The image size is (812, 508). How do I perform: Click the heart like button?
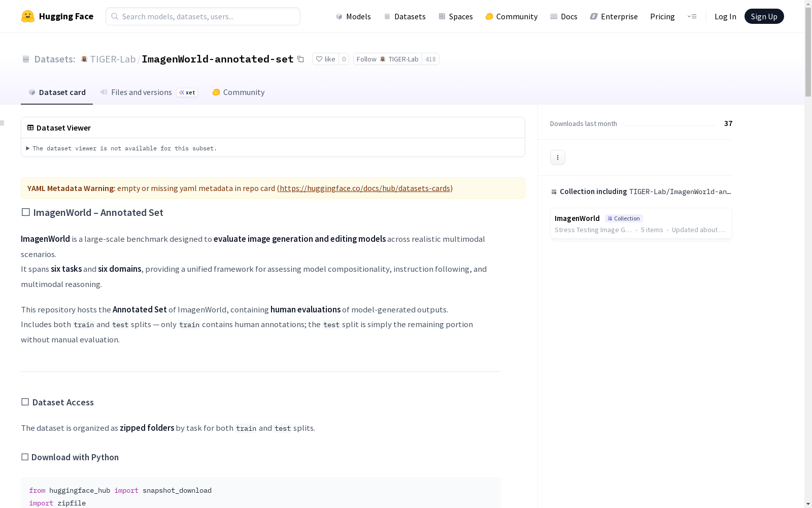tap(325, 59)
